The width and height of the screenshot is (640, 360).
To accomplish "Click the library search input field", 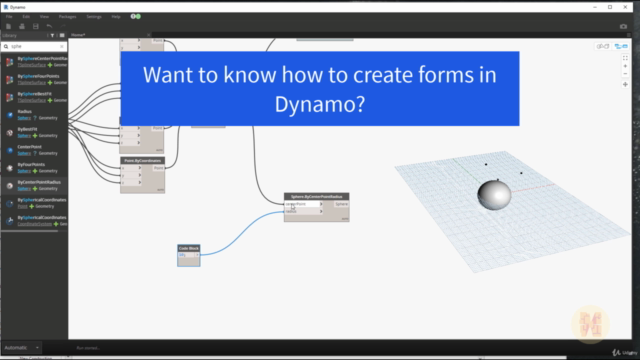I will pyautogui.click(x=35, y=47).
